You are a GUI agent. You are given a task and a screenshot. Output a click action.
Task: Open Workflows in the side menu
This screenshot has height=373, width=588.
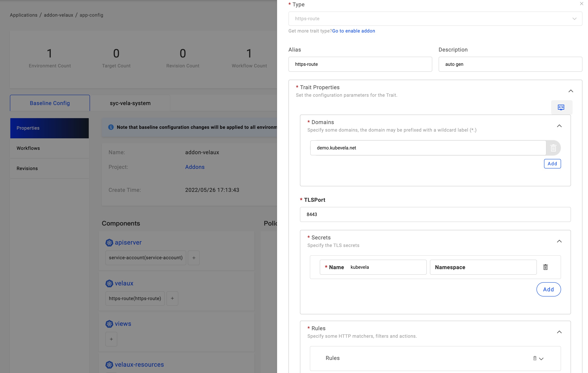28,148
